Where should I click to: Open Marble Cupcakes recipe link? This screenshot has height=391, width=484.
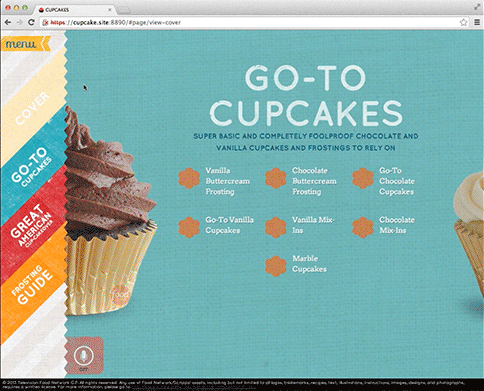(x=309, y=264)
